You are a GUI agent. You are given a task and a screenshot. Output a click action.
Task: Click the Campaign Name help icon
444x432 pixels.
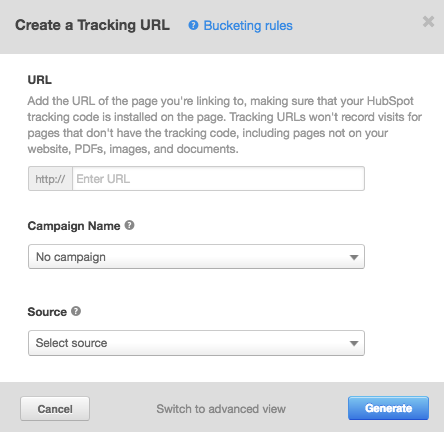click(130, 225)
